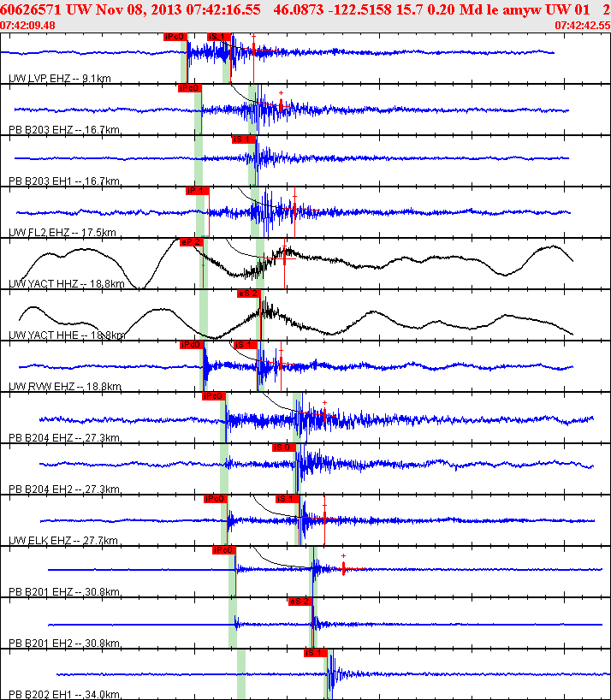
Task: Click the 'PB B204 EH2 -- 27.3km' station label
Action: tap(65, 489)
